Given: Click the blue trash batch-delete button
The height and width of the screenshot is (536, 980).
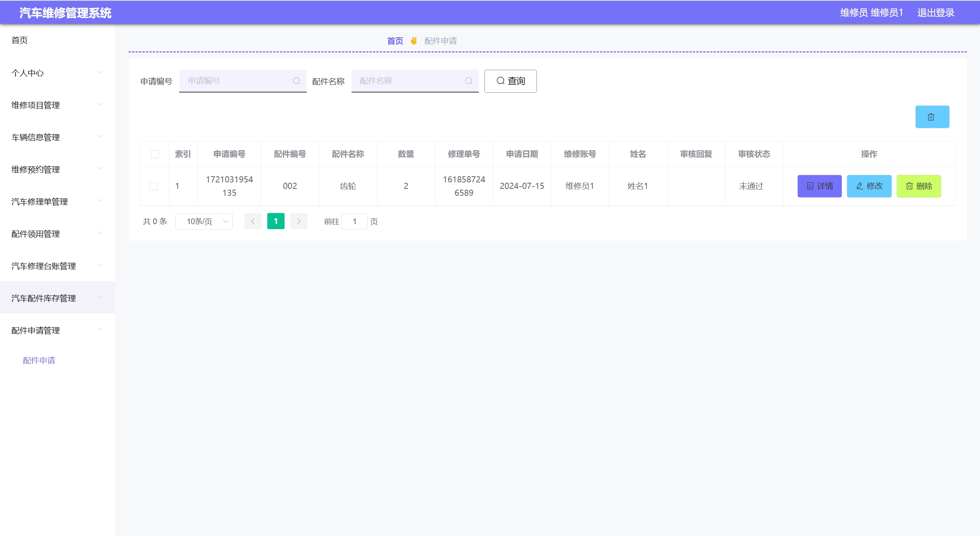Looking at the screenshot, I should 932,117.
